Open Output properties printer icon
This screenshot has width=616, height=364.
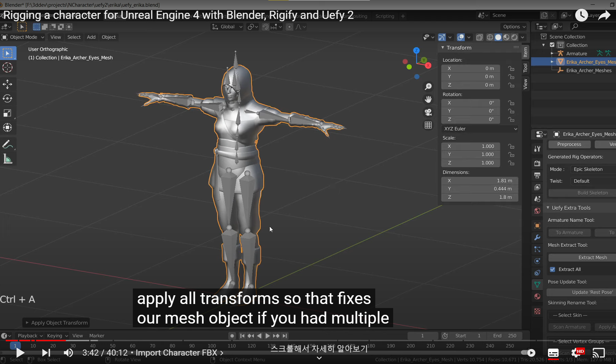pos(537,175)
